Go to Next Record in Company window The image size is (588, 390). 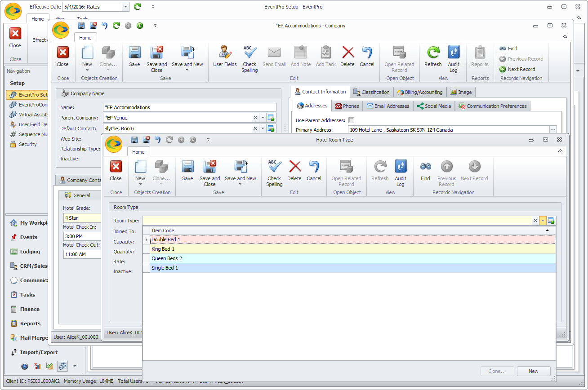click(517, 69)
